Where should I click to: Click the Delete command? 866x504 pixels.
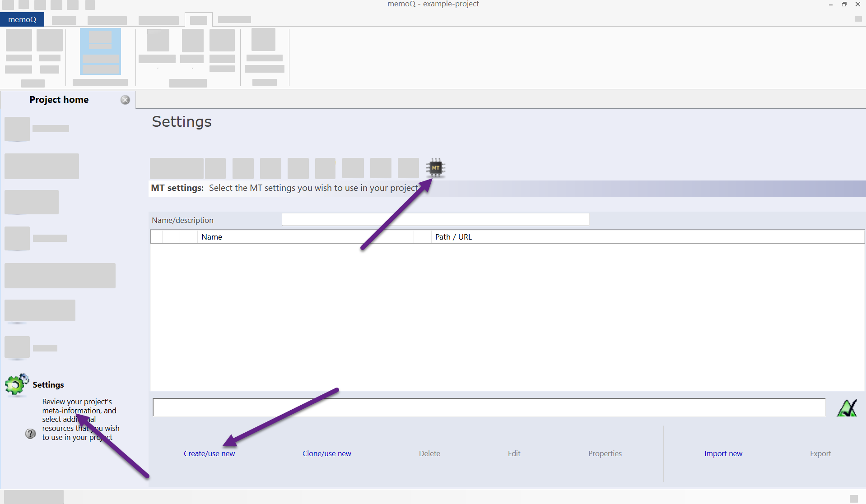point(429,453)
